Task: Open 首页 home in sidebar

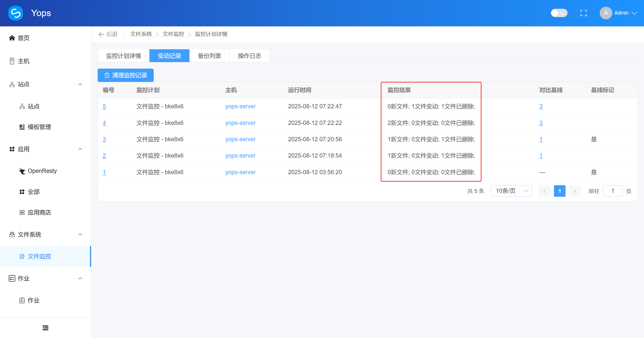Action: click(x=23, y=38)
